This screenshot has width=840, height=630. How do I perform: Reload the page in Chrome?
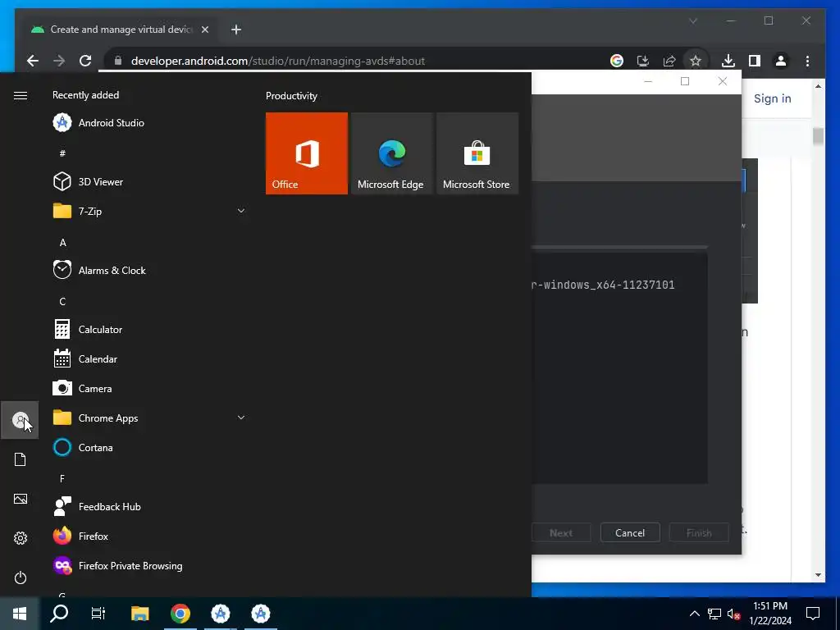click(x=85, y=61)
